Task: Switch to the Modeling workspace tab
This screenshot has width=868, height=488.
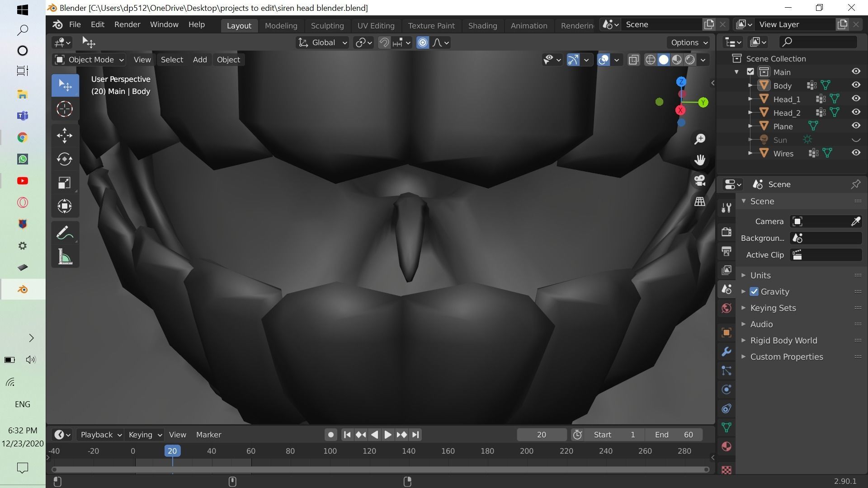Action: pos(281,26)
